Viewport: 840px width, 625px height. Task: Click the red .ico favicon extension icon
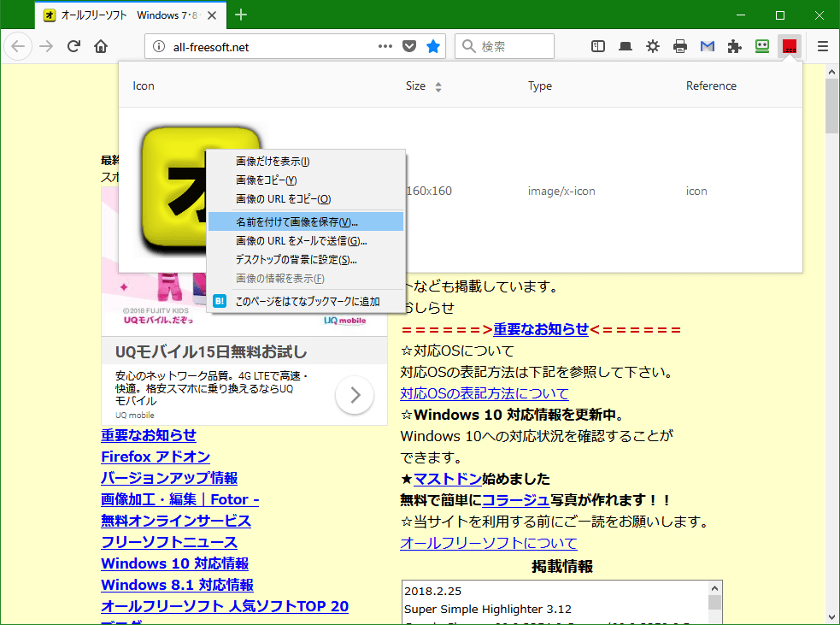pyautogui.click(x=789, y=47)
